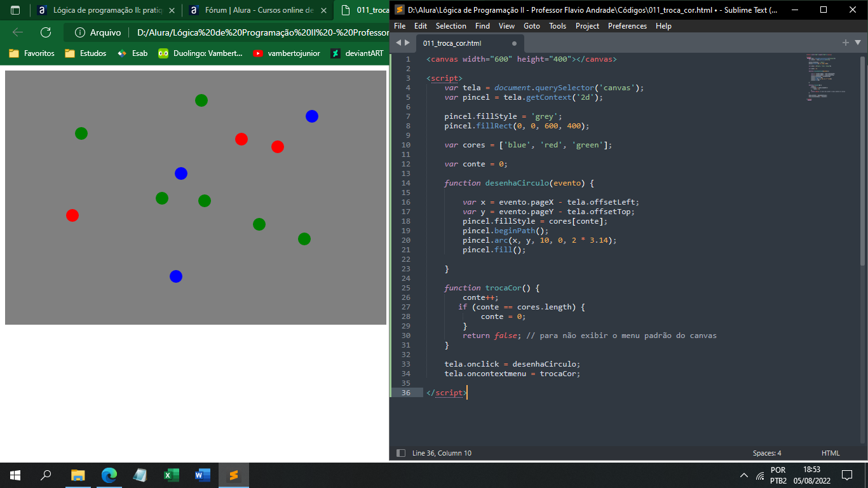
Task: Go to next tab with right arrow
Action: pos(407,43)
